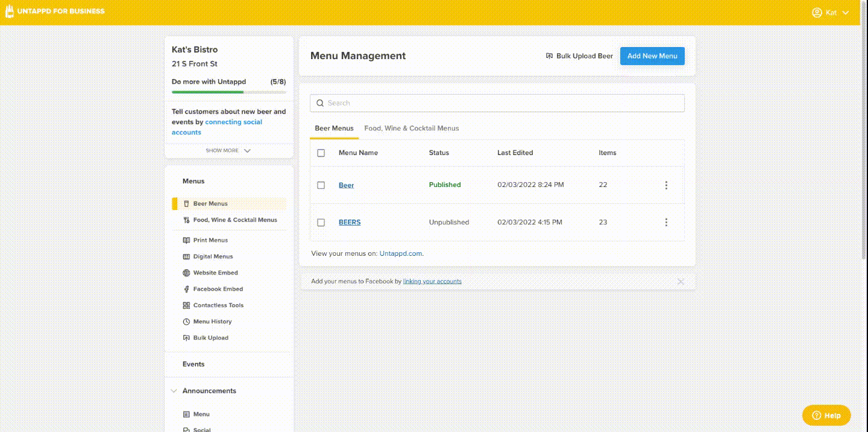Click the Menus section heading

click(193, 182)
